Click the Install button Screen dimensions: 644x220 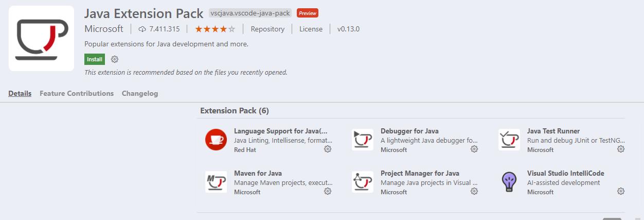tap(95, 59)
